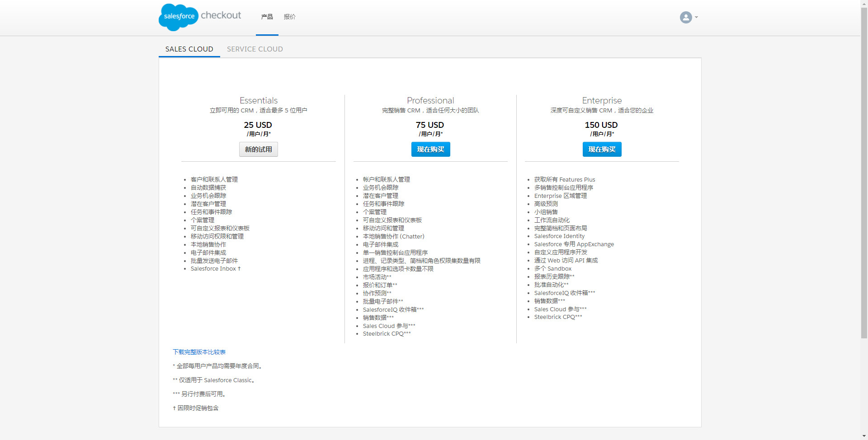The width and height of the screenshot is (868, 440).
Task: Click 市场活动** feature item
Action: click(377, 277)
